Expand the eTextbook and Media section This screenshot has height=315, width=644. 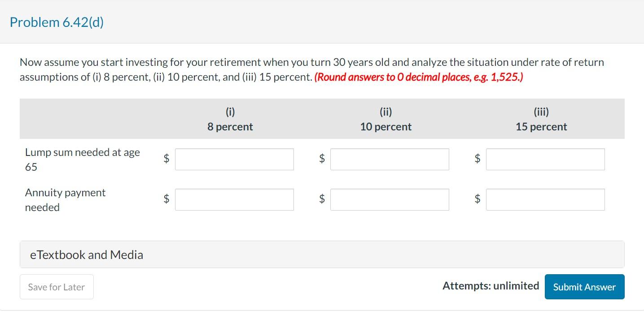click(86, 254)
